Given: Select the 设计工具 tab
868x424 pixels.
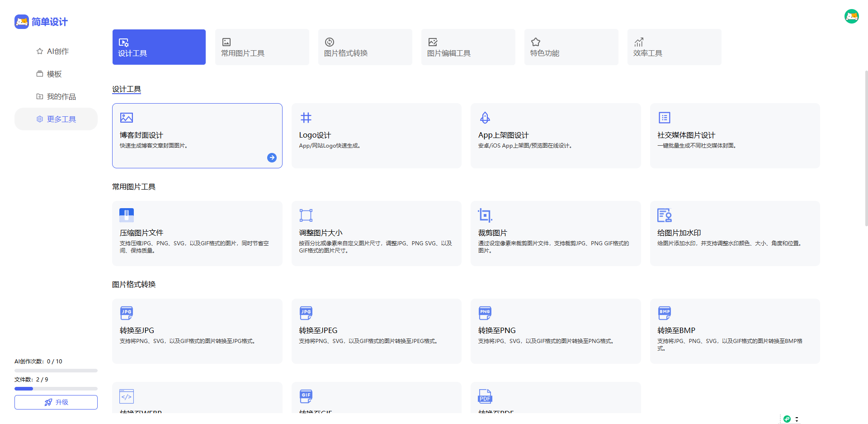Looking at the screenshot, I should pyautogui.click(x=159, y=47).
